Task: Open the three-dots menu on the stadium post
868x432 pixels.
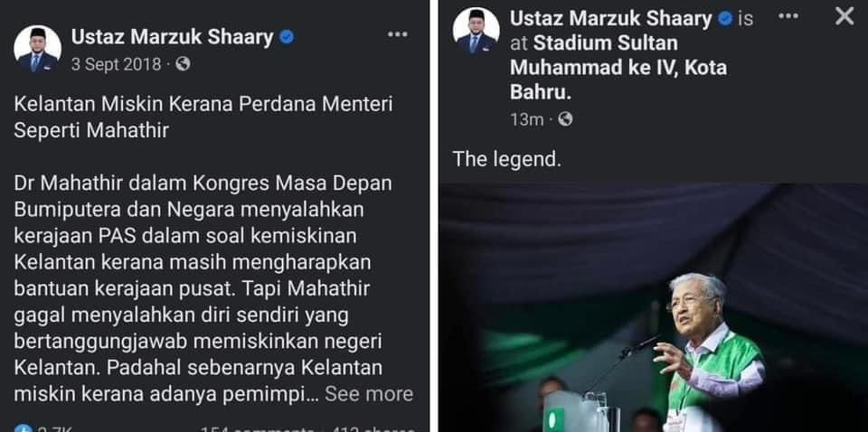Action: [788, 16]
